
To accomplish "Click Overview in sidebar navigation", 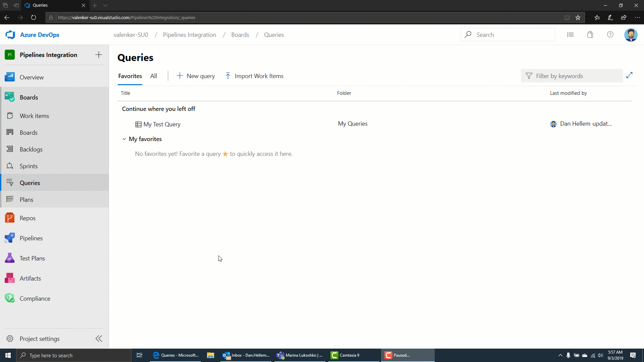I will [32, 77].
